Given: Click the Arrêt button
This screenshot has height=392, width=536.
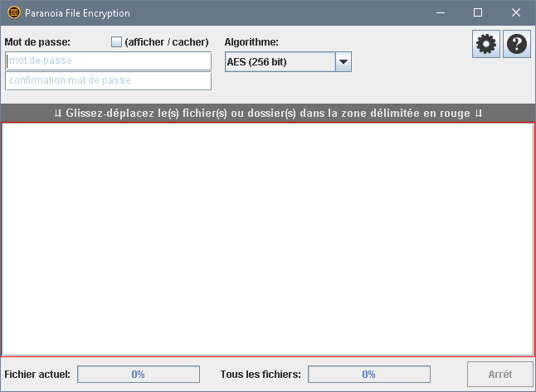Looking at the screenshot, I should click(x=499, y=374).
